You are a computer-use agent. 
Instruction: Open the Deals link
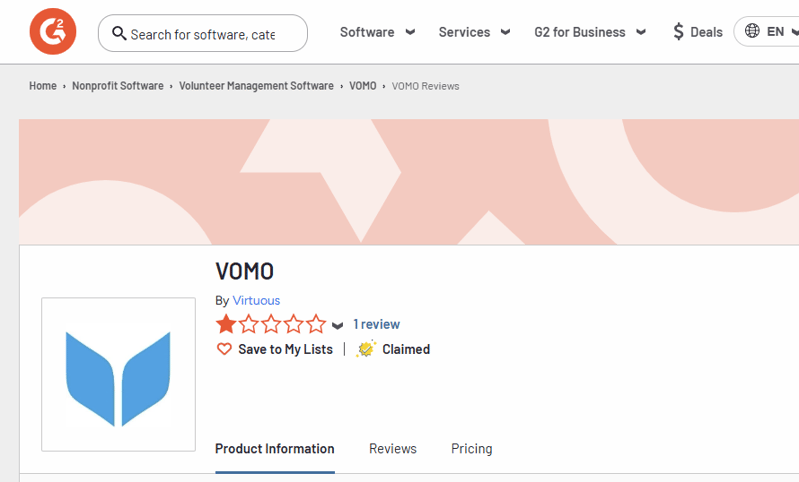click(x=706, y=32)
